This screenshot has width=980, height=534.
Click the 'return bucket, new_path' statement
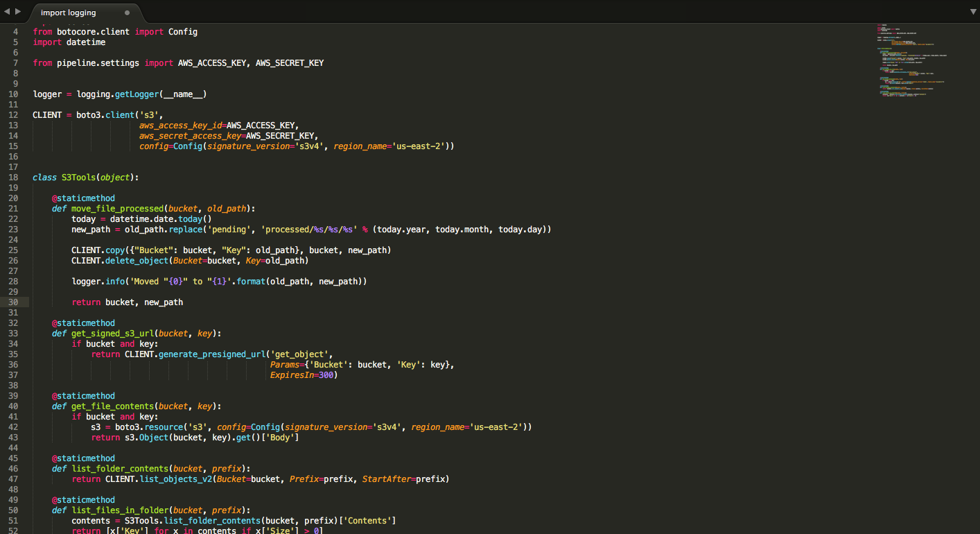(x=128, y=302)
